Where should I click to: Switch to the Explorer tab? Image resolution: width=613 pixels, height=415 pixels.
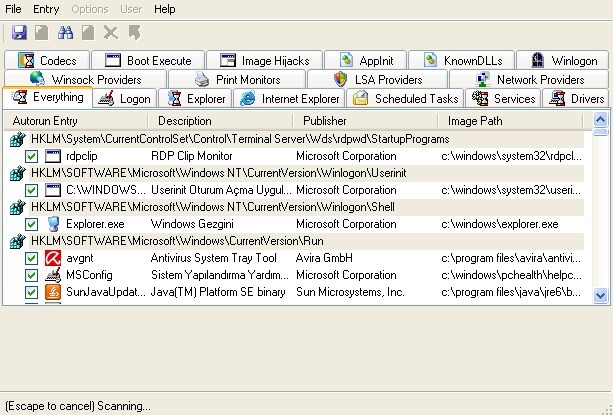(195, 98)
